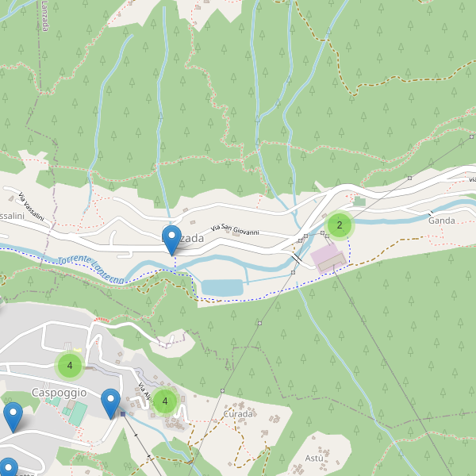The height and width of the screenshot is (476, 476).
Task: Click the partially cut-off blue pin at map corner
Action: [x=8, y=467]
